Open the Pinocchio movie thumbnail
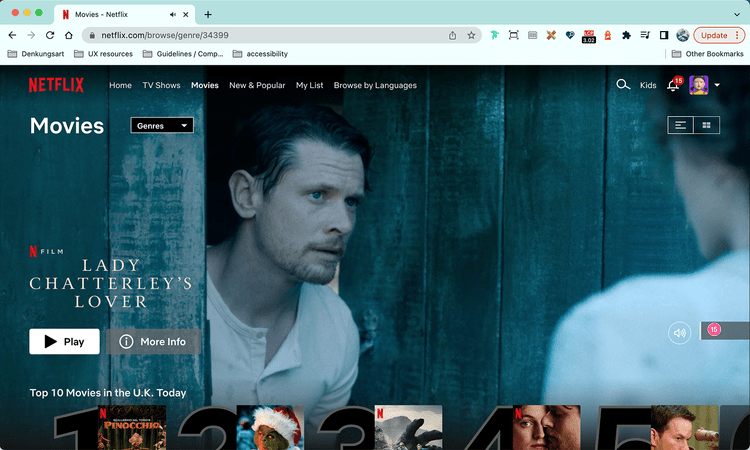The height and width of the screenshot is (450, 750). [x=132, y=428]
